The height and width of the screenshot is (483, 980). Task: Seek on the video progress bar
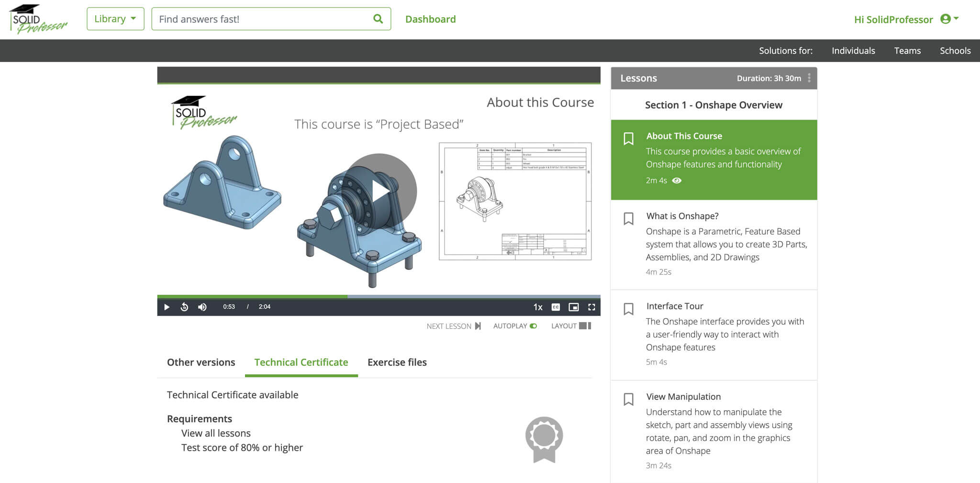pos(379,297)
